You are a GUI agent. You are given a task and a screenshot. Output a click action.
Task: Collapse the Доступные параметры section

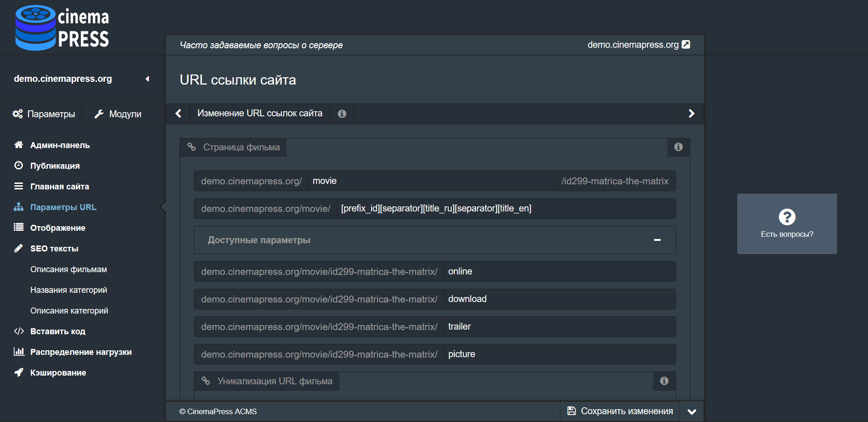coord(658,240)
